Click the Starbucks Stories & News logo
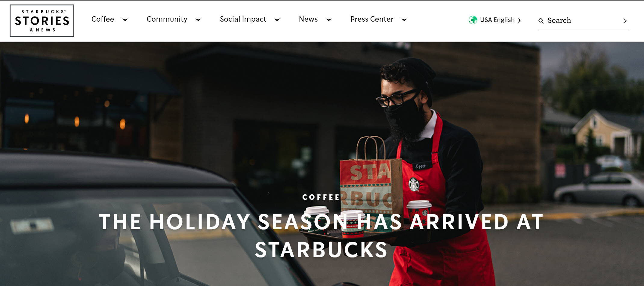This screenshot has height=286, width=644. tap(42, 21)
